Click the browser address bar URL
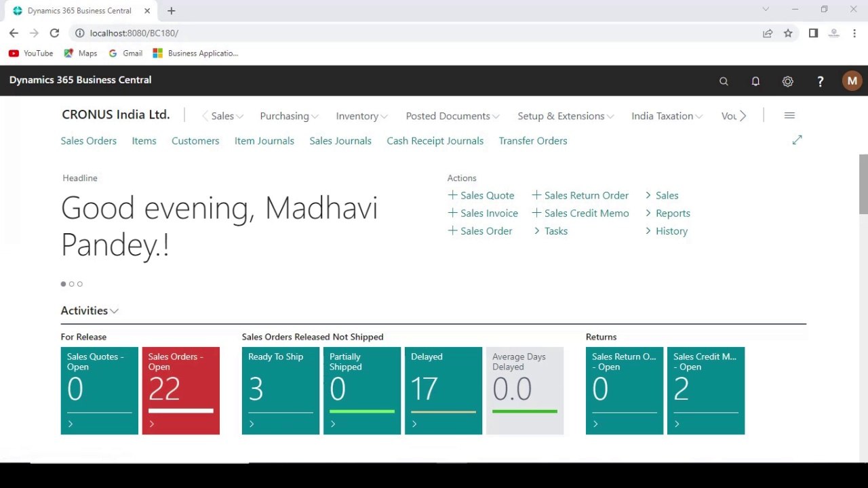The height and width of the screenshot is (488, 868). tap(134, 33)
